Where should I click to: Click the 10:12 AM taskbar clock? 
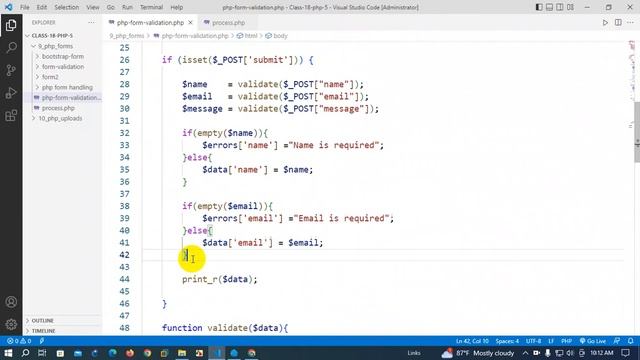click(601, 353)
